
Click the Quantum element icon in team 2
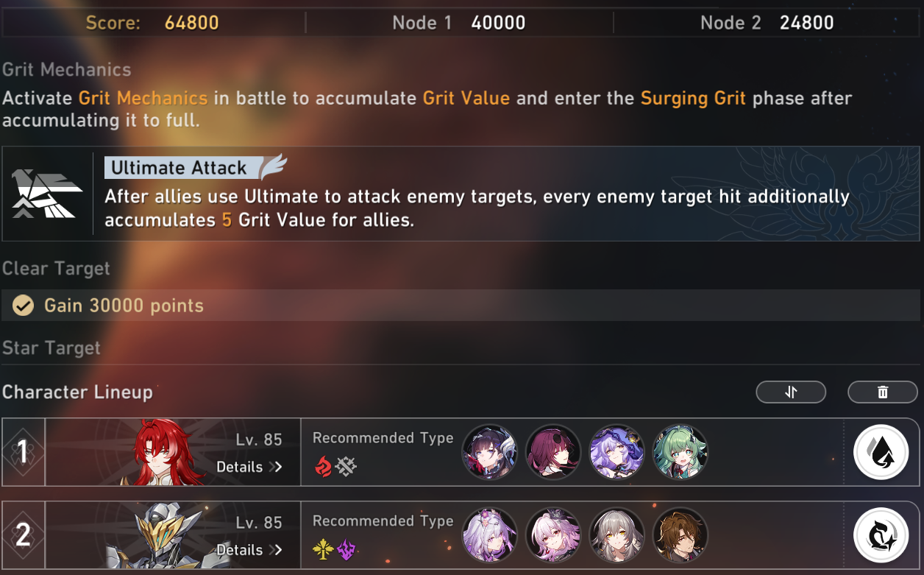coord(346,549)
